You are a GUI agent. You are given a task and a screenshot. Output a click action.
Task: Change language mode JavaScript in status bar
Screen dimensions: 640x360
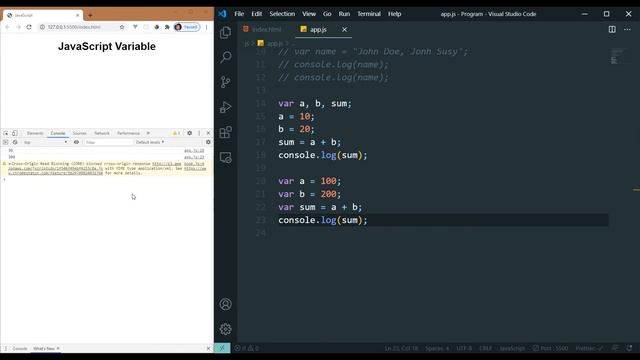click(x=512, y=348)
